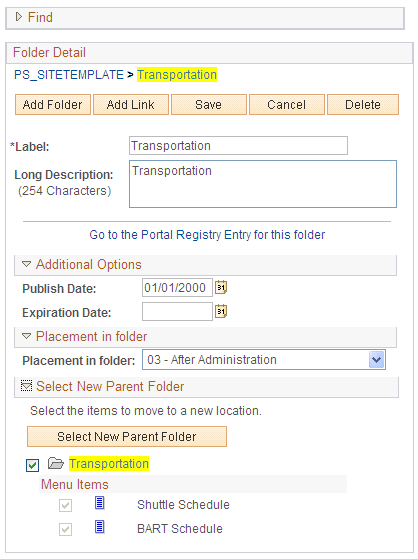
Task: Open Portal Registry Entry link for this folder
Action: point(207,235)
